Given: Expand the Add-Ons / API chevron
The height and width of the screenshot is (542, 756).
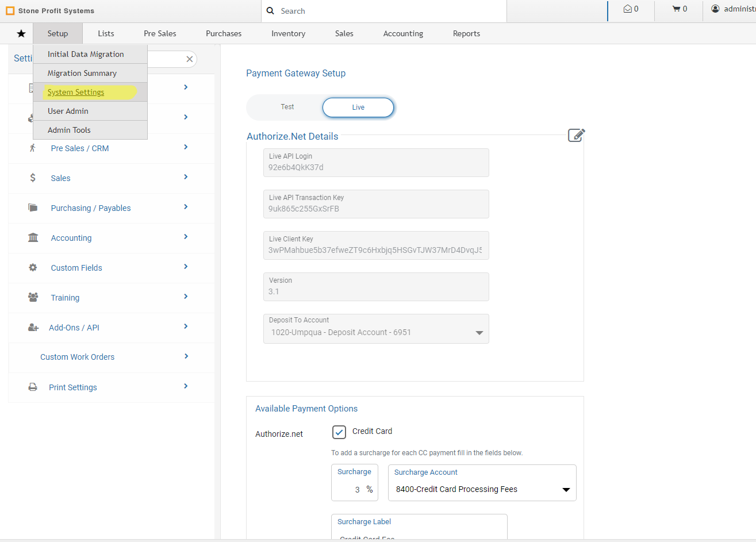Looking at the screenshot, I should (x=186, y=326).
